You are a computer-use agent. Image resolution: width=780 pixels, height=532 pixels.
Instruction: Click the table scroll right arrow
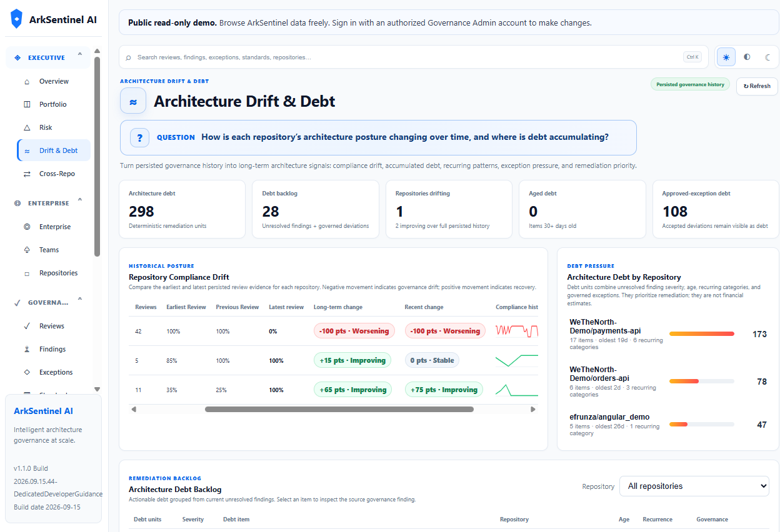coord(533,410)
